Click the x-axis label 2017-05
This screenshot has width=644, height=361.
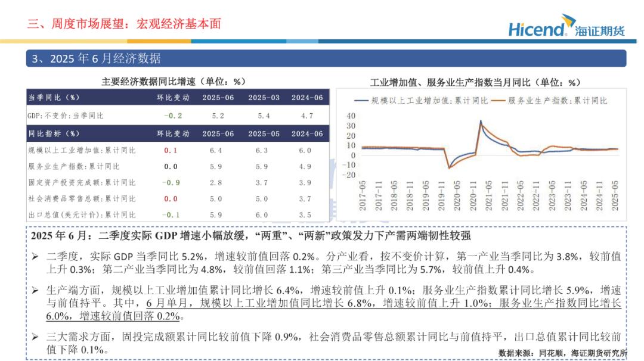pos(363,195)
